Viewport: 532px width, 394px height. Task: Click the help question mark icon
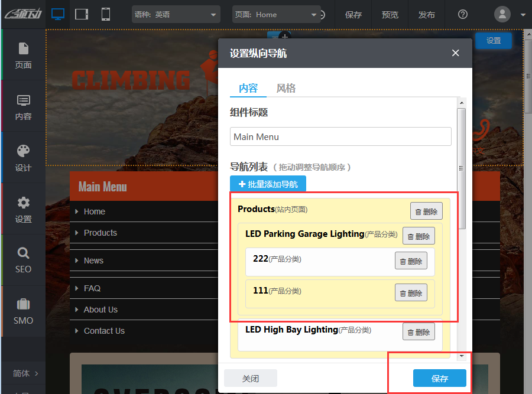[x=463, y=15]
